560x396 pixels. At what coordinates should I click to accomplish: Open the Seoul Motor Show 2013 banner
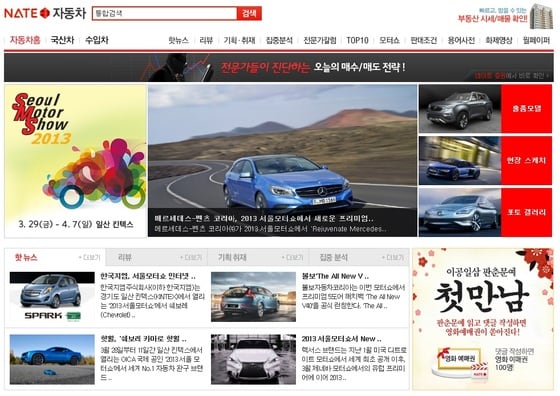pyautogui.click(x=76, y=161)
